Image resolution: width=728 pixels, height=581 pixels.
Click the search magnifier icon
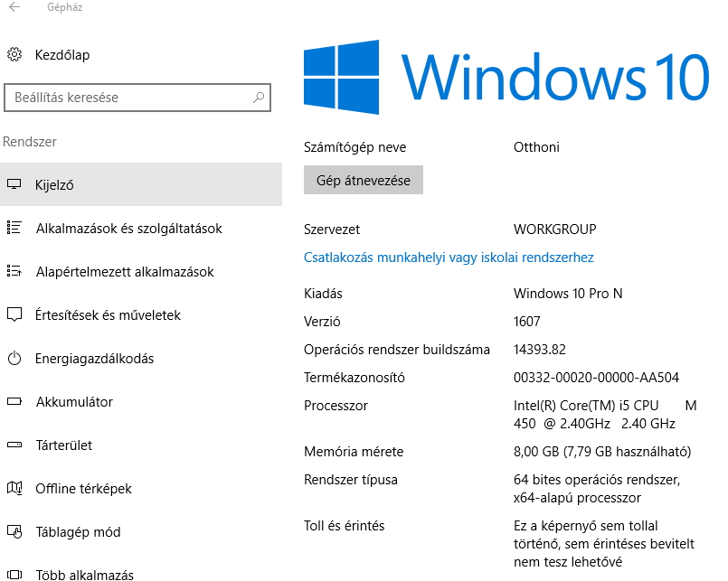259,98
